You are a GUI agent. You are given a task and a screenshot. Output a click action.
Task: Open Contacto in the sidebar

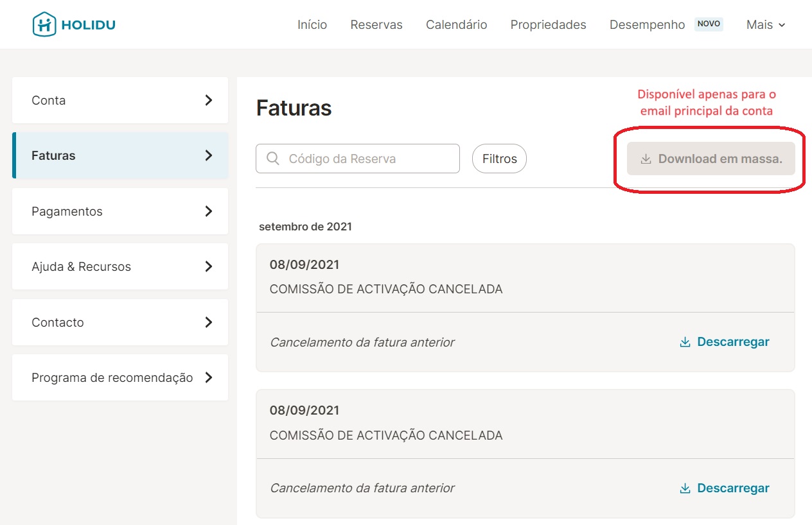click(x=120, y=322)
